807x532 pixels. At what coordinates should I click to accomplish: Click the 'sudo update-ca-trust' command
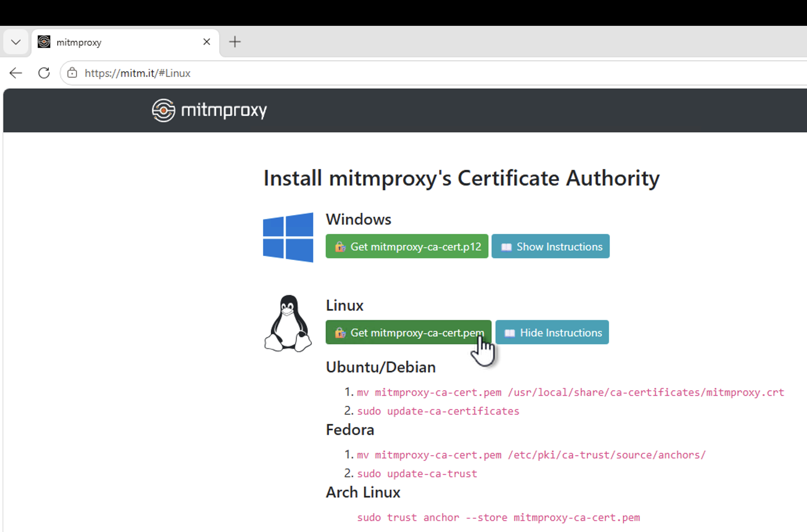417,474
